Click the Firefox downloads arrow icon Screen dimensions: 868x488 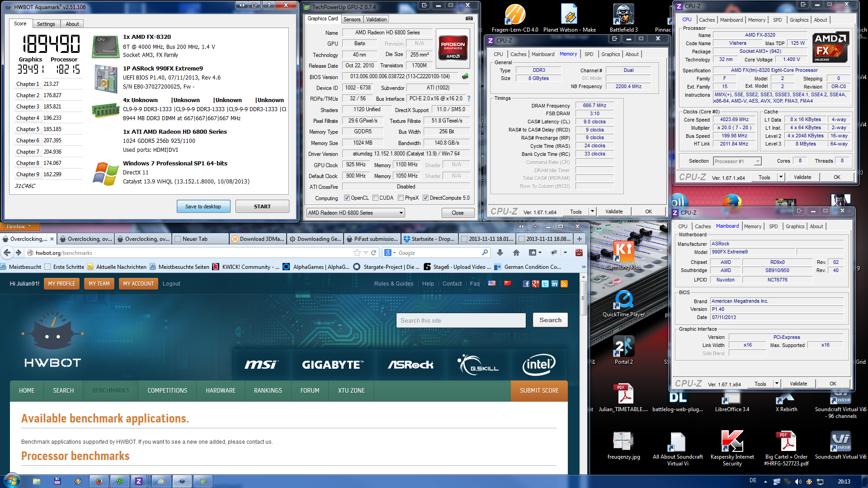500,253
